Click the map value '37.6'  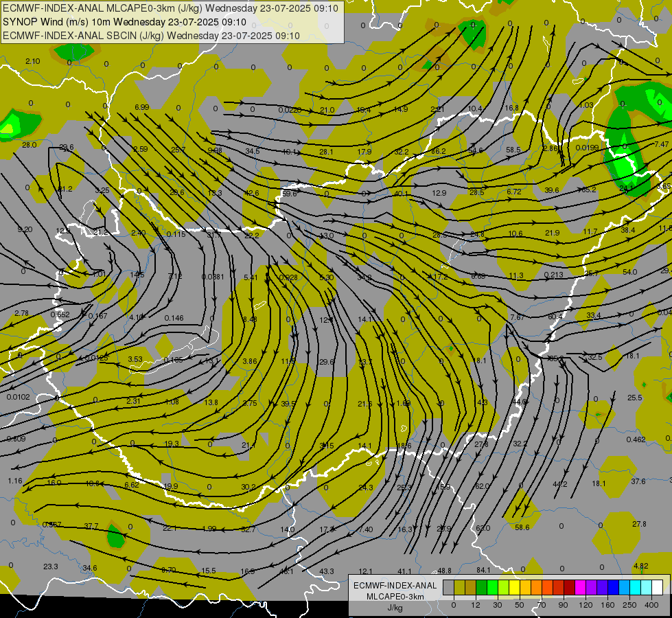pyautogui.click(x=638, y=481)
